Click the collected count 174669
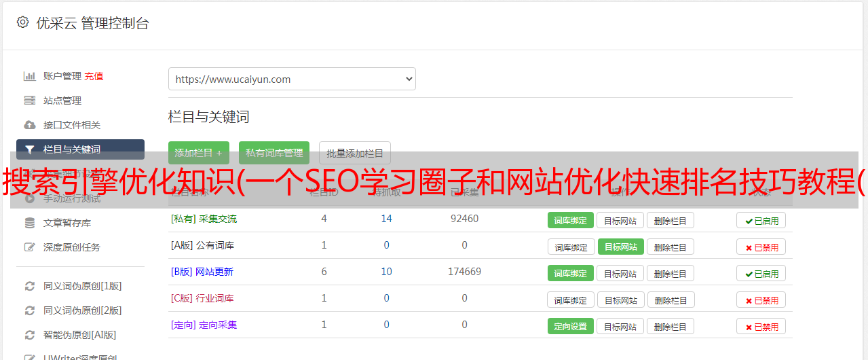This screenshot has width=868, height=360. [464, 272]
